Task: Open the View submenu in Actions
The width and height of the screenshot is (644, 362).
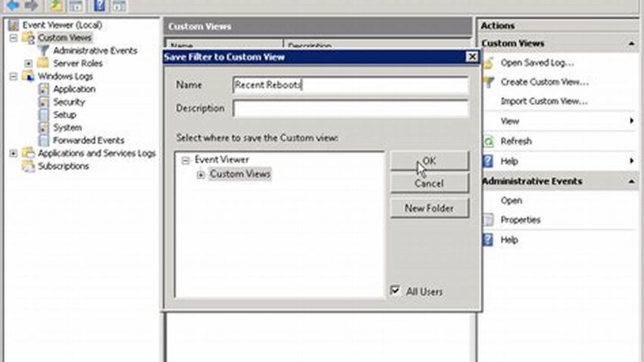Action: tap(561, 121)
